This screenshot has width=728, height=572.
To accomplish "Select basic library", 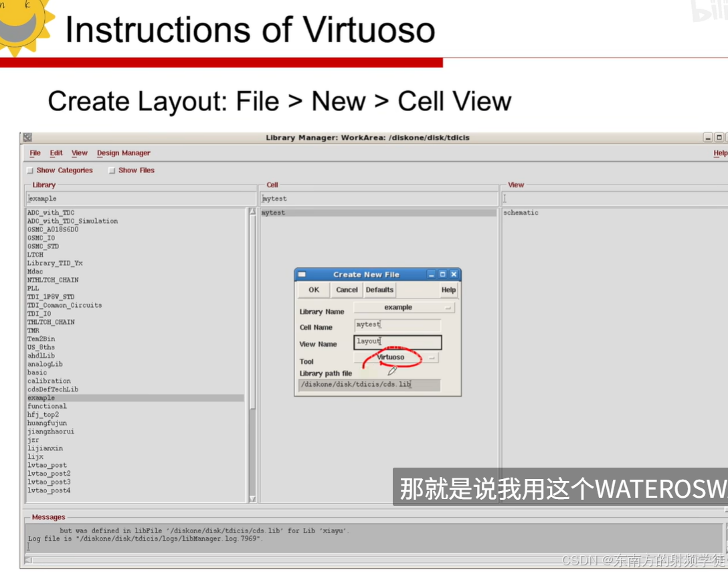I will 37,373.
